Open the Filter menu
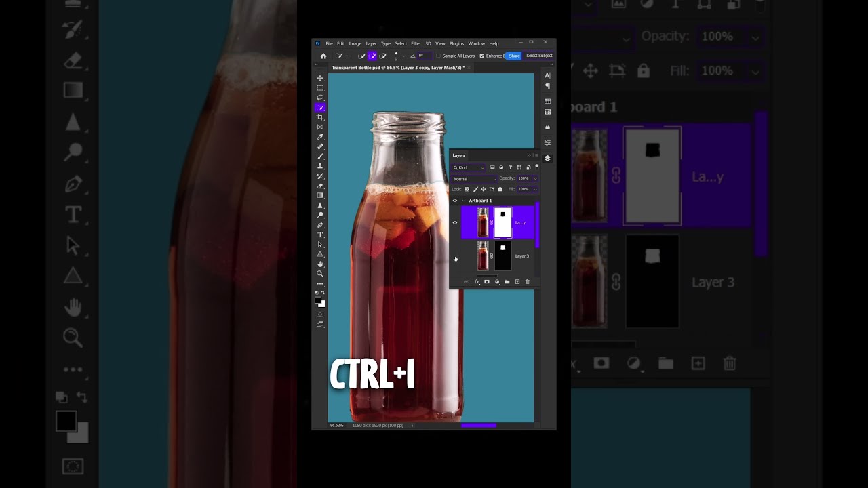868x488 pixels. (416, 43)
